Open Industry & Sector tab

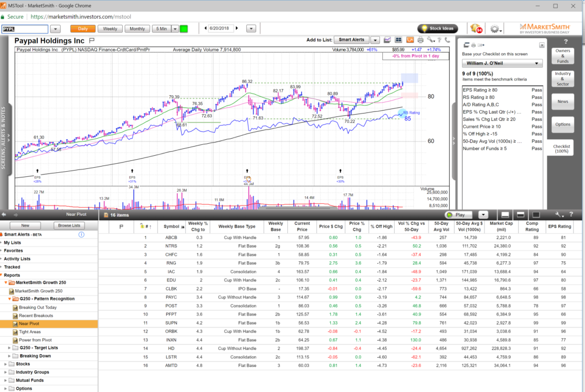562,79
